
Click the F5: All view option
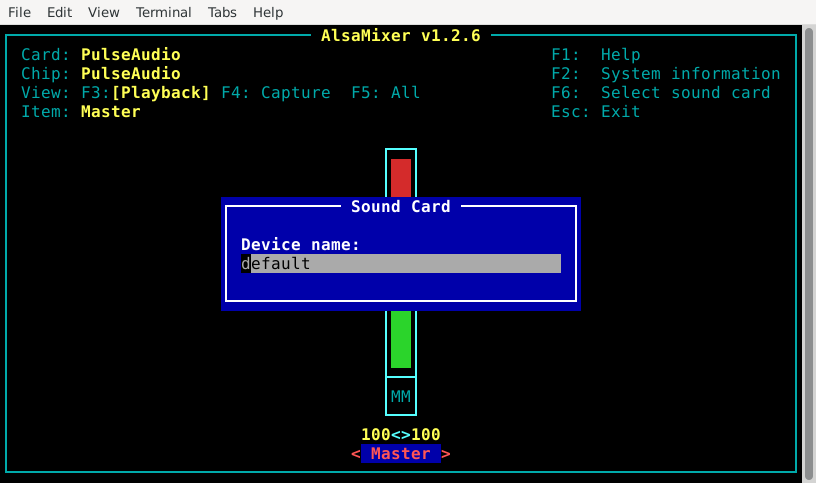click(386, 93)
